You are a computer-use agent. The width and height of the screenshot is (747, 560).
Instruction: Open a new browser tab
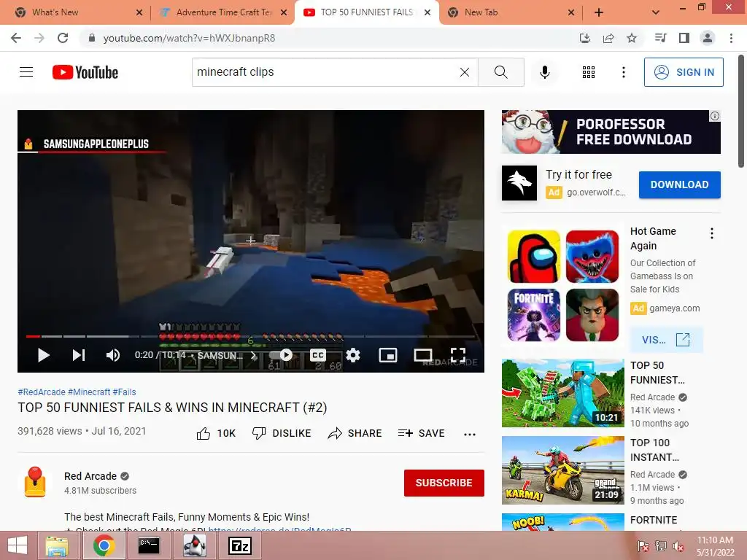[x=599, y=12]
